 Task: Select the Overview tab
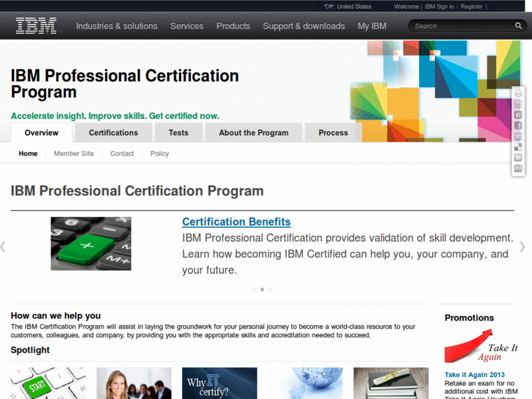[41, 132]
